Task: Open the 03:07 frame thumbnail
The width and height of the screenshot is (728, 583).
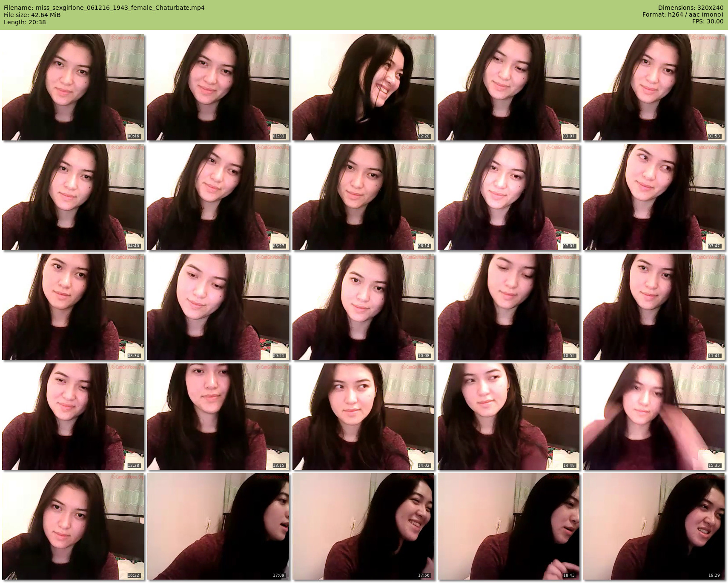Action: [x=509, y=87]
